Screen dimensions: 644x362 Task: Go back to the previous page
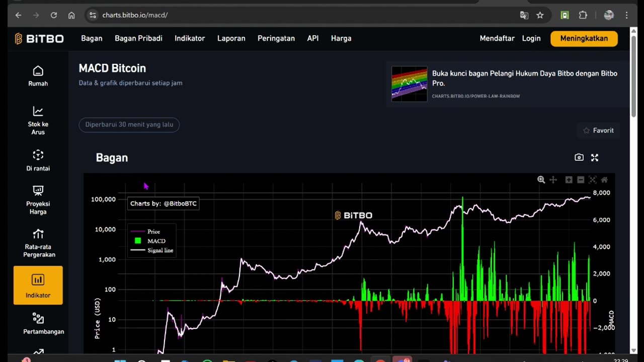tap(19, 15)
